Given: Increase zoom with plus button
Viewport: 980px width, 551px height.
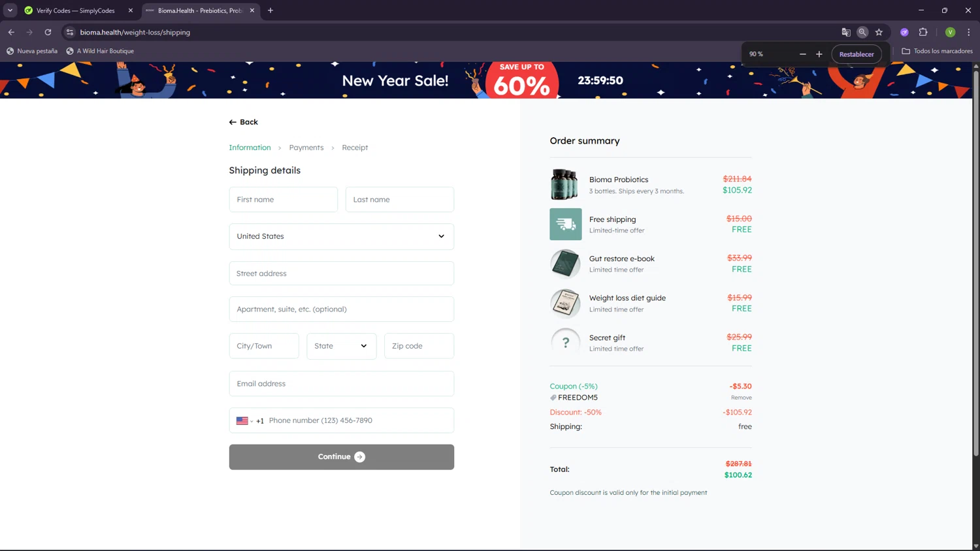Looking at the screenshot, I should (819, 54).
